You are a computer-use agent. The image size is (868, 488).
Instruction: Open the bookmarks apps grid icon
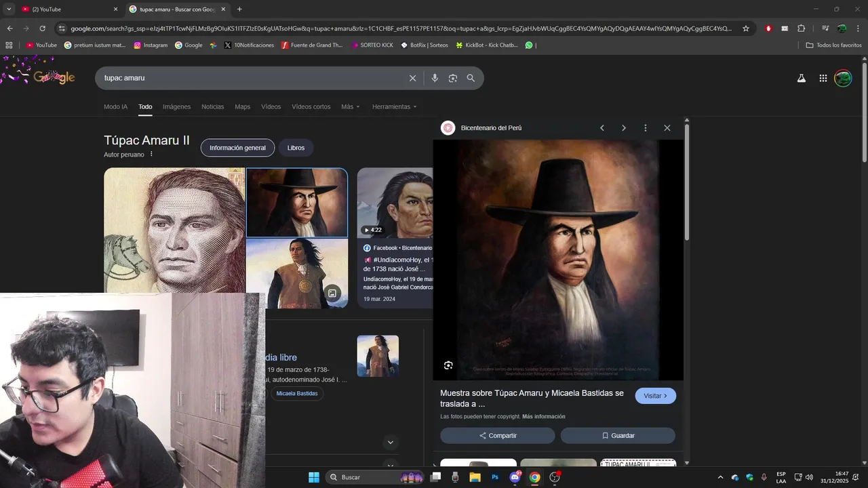[x=9, y=45]
